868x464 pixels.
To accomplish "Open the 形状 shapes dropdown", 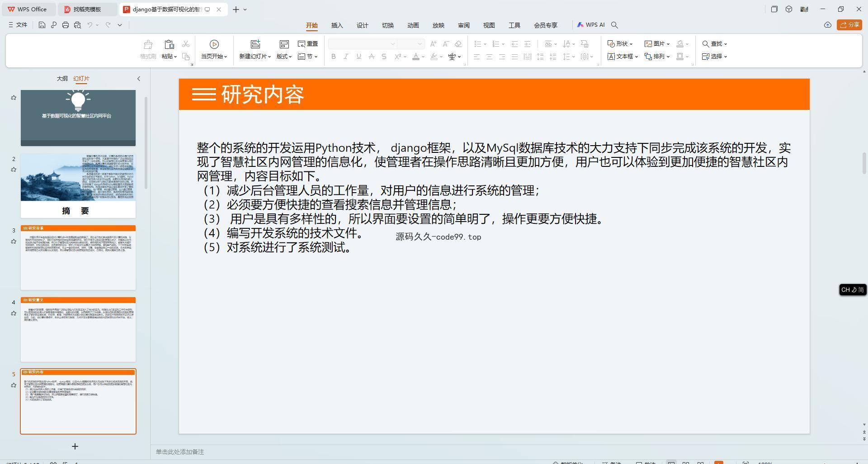I will pyautogui.click(x=620, y=44).
